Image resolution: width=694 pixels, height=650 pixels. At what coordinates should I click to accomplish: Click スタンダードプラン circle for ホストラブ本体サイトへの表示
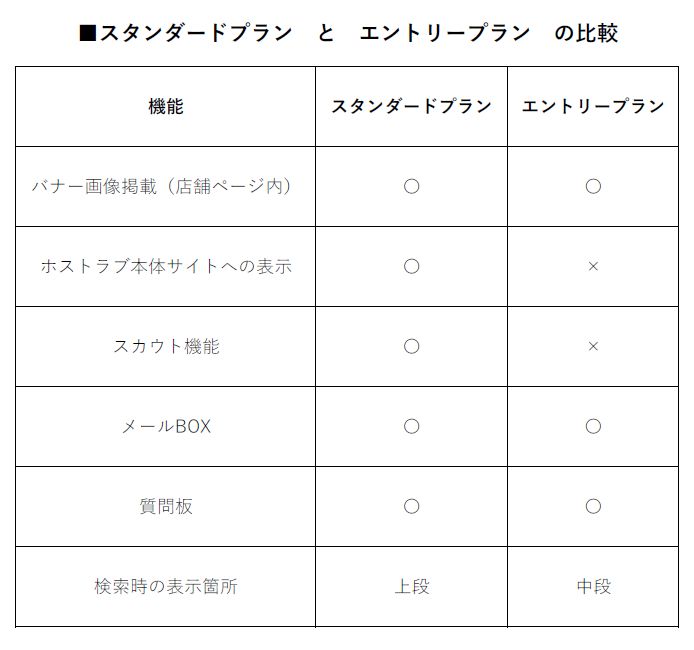tap(411, 266)
